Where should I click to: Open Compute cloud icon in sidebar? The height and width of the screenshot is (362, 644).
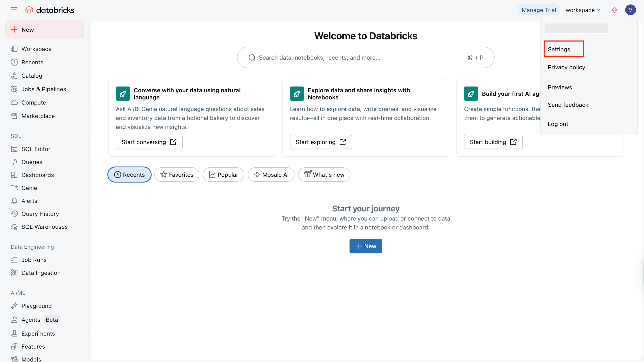pyautogui.click(x=14, y=102)
